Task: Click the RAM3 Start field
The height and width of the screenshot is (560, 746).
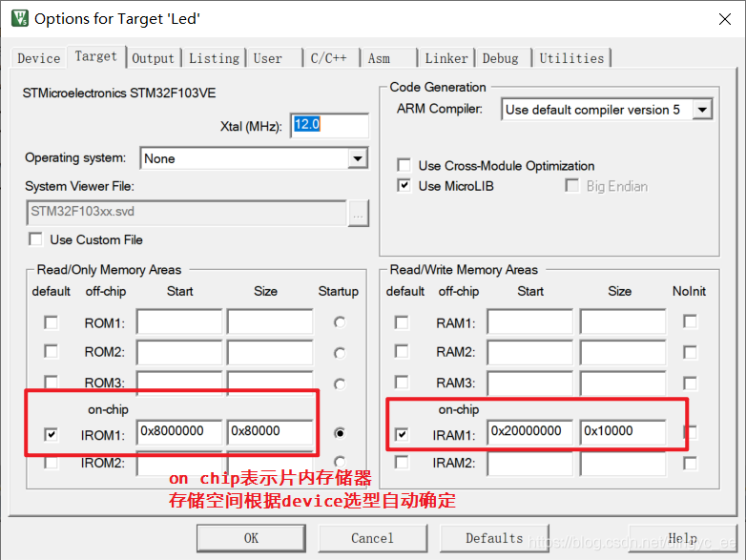Action: 530,383
